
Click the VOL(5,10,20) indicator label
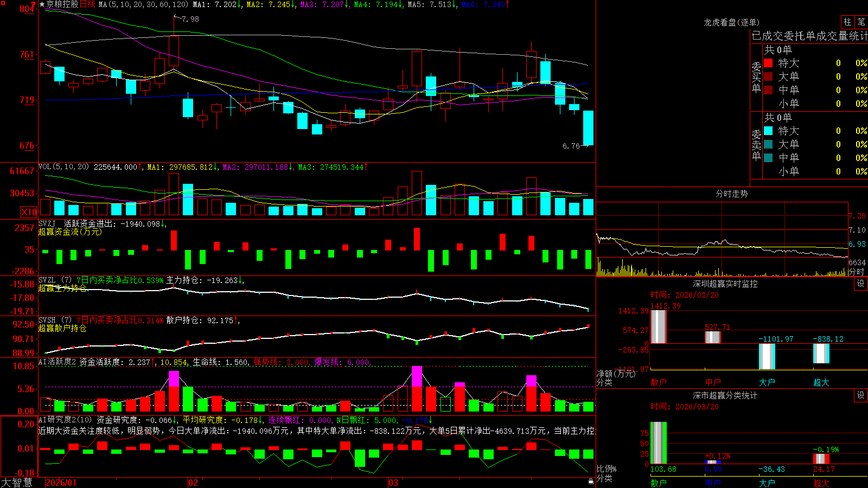point(63,166)
